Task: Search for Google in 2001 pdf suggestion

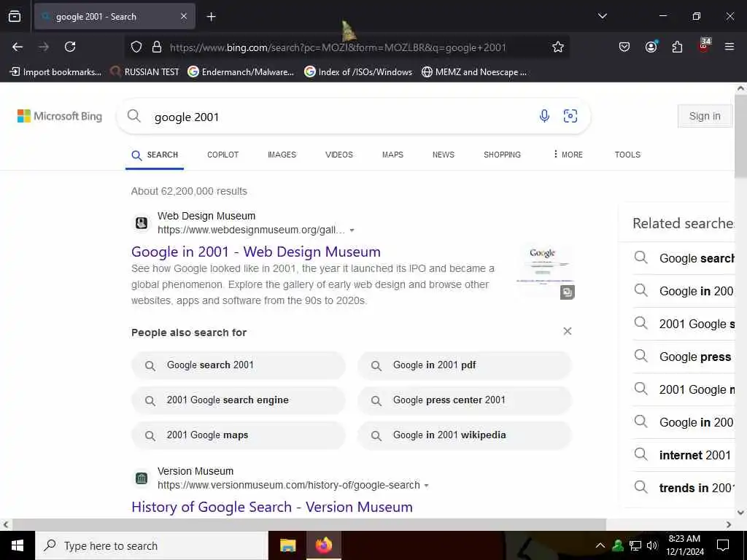Action: click(465, 365)
